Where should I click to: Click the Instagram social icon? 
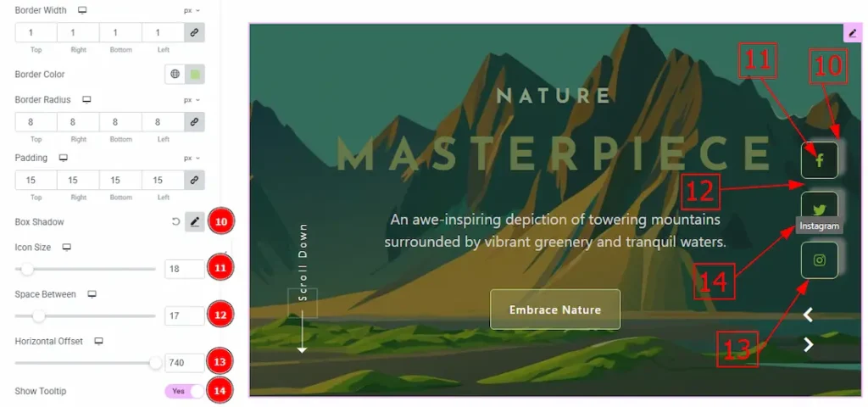pyautogui.click(x=820, y=259)
